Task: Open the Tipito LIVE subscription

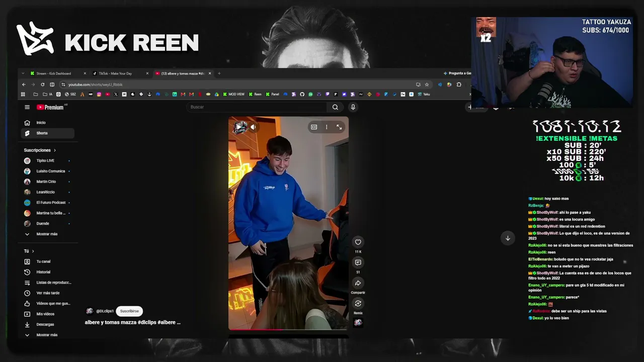Action: [x=48, y=161]
